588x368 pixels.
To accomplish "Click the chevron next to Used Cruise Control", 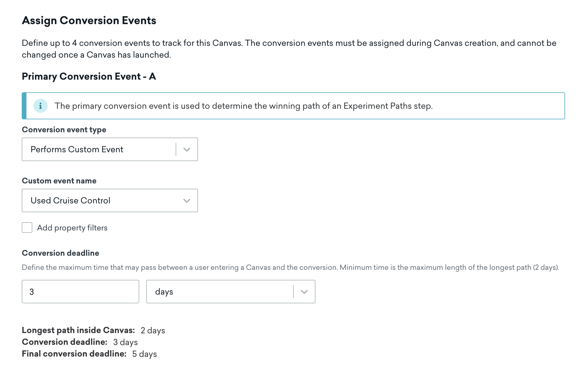I will 187,201.
